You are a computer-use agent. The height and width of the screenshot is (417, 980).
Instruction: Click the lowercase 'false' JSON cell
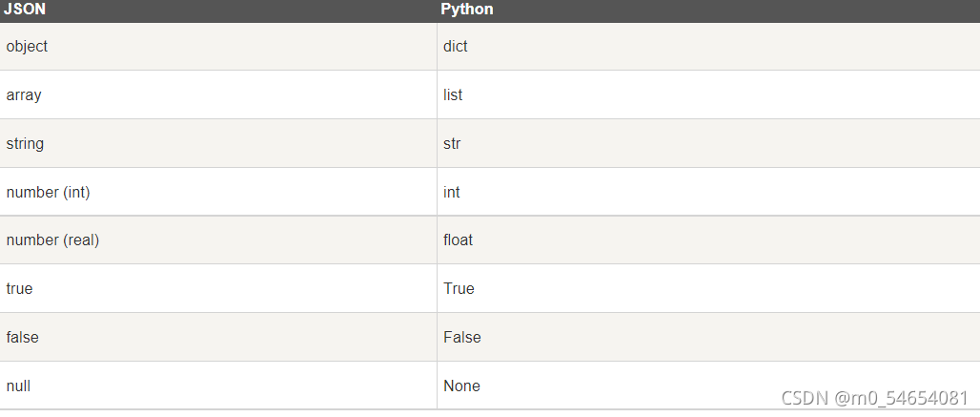pyautogui.click(x=22, y=337)
